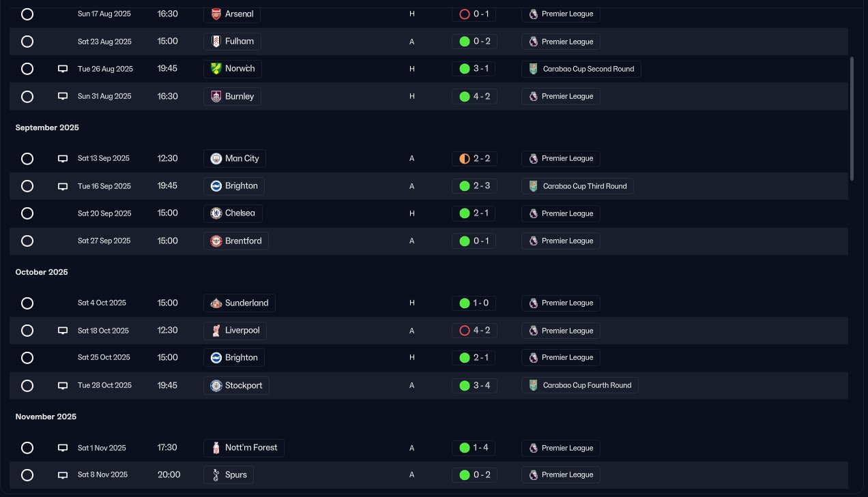
Task: Open the Carabao Cup Second Round competition tag
Action: pyautogui.click(x=581, y=69)
